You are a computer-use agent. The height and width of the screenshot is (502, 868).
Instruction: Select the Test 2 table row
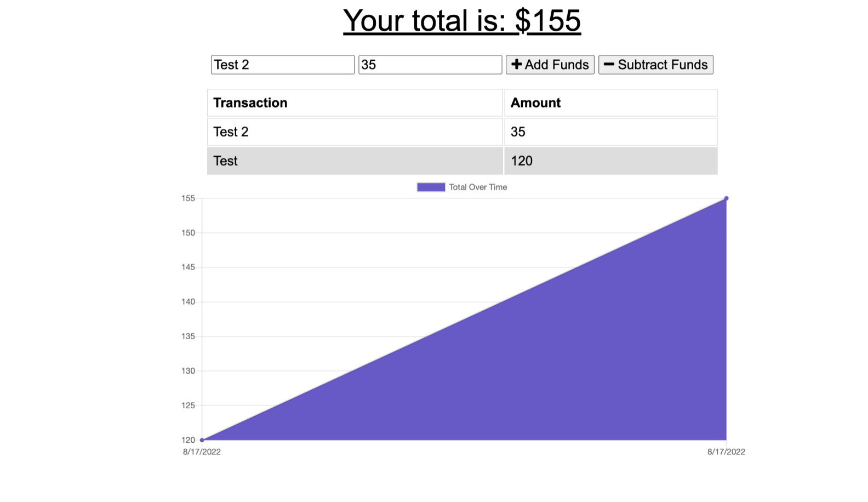pos(355,132)
